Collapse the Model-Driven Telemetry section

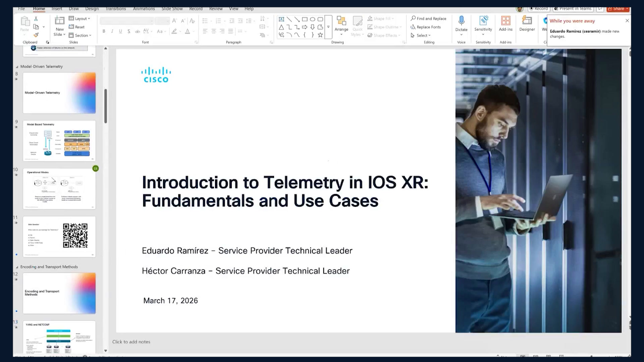coord(17,67)
